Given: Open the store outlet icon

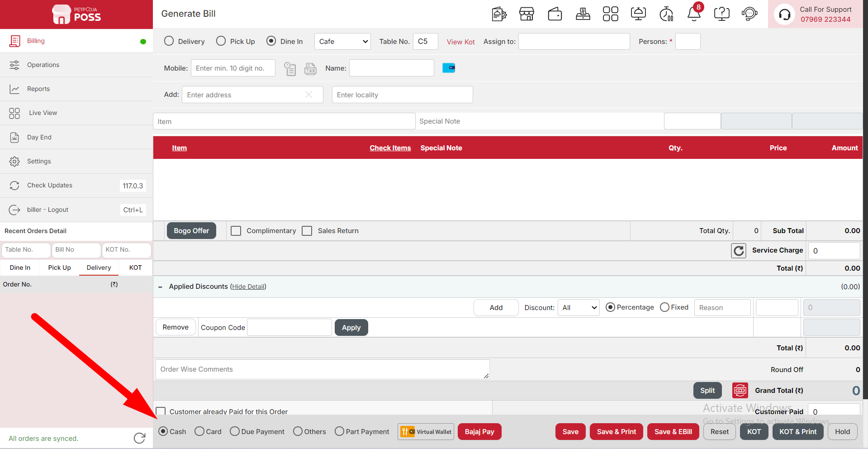Looking at the screenshot, I should pyautogui.click(x=526, y=14).
